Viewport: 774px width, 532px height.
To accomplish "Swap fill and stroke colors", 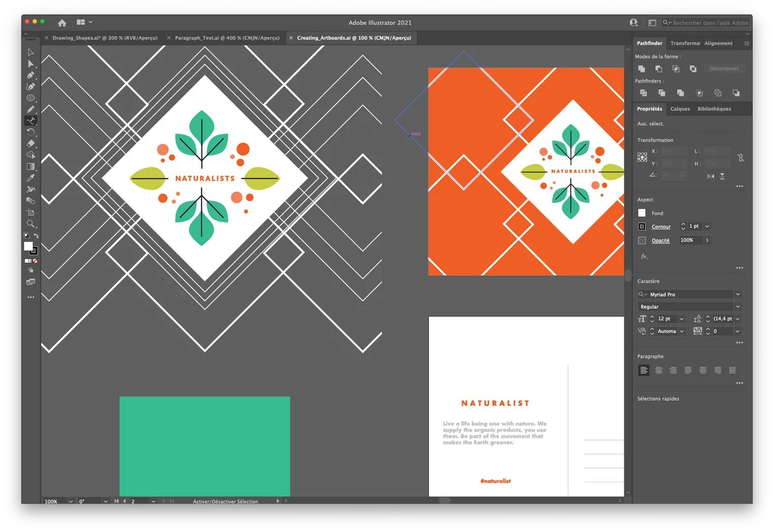I will 35,236.
